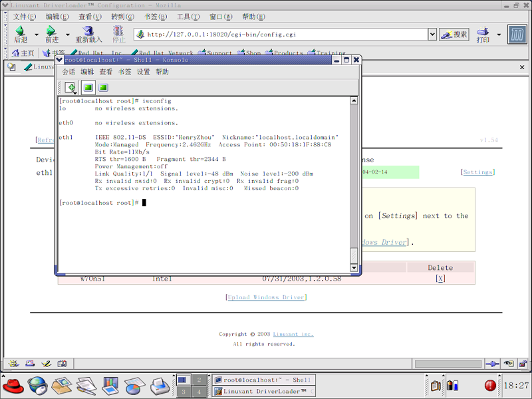Viewport: 532px width, 399px height.
Task: Open the clipboard tool tray icon
Action: click(436, 386)
